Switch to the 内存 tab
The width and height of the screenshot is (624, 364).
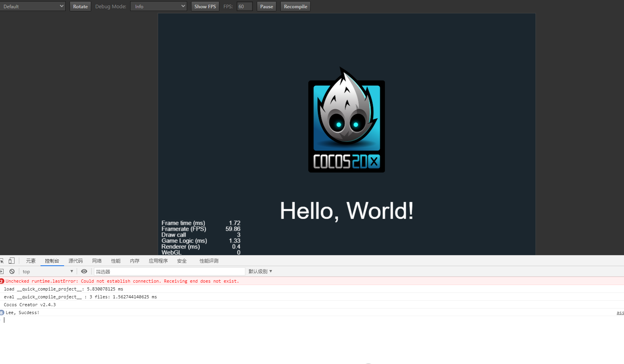134,261
